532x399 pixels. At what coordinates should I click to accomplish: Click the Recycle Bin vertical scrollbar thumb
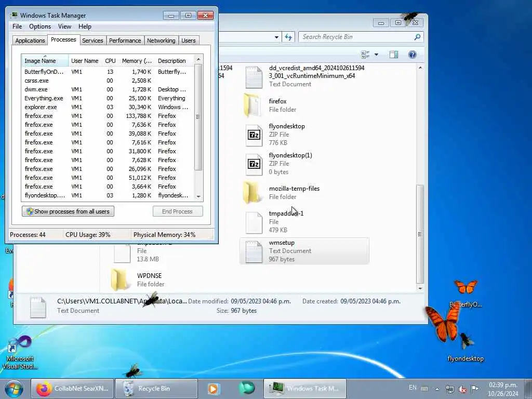pyautogui.click(x=420, y=234)
